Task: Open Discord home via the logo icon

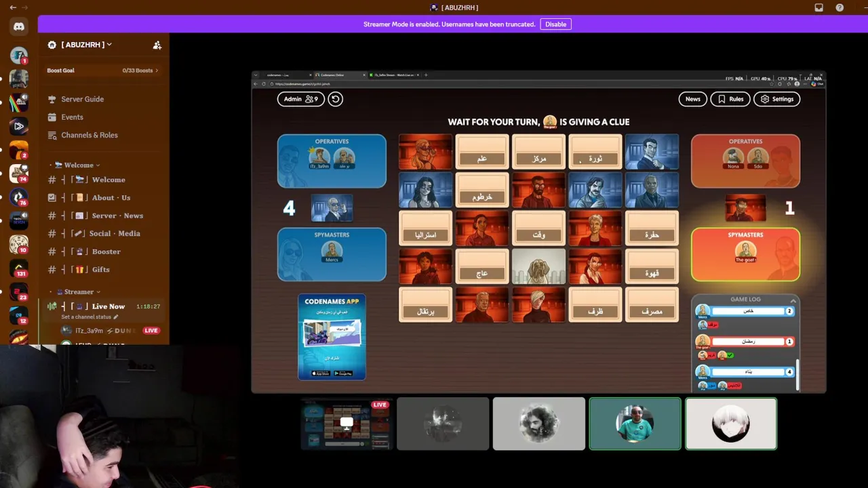Action: coord(19,26)
